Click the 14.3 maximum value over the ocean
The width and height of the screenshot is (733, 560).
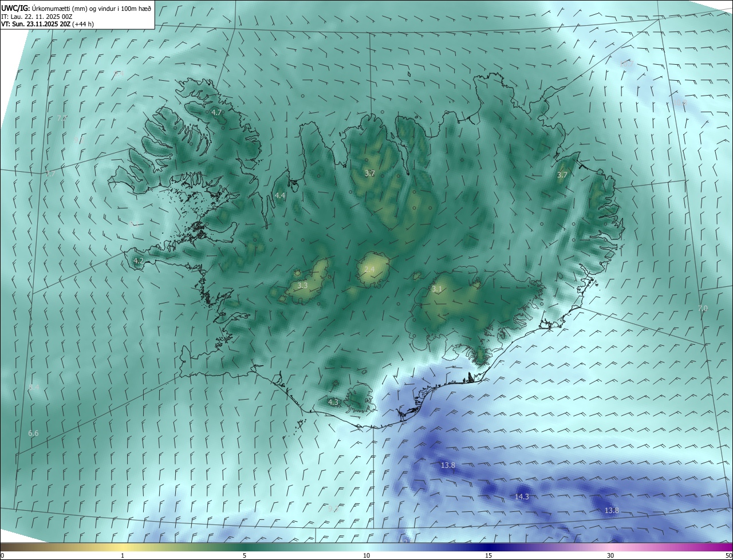point(522,496)
